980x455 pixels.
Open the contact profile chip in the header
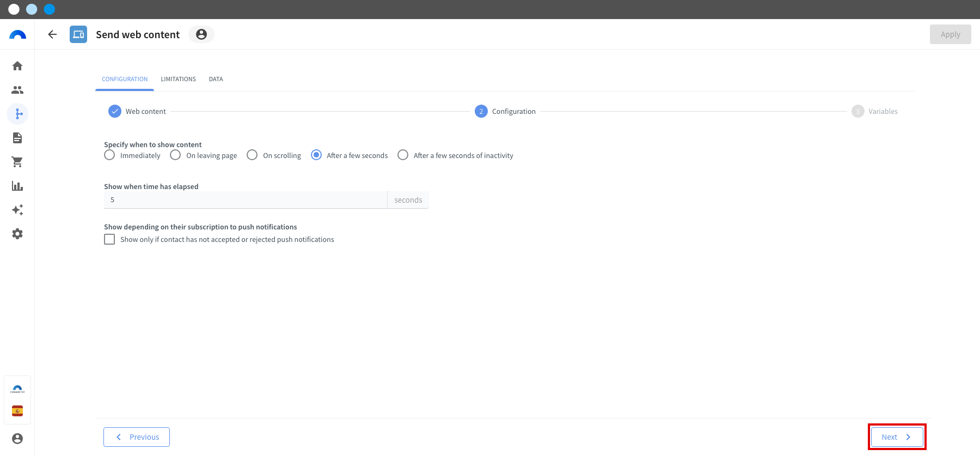pyautogui.click(x=201, y=34)
